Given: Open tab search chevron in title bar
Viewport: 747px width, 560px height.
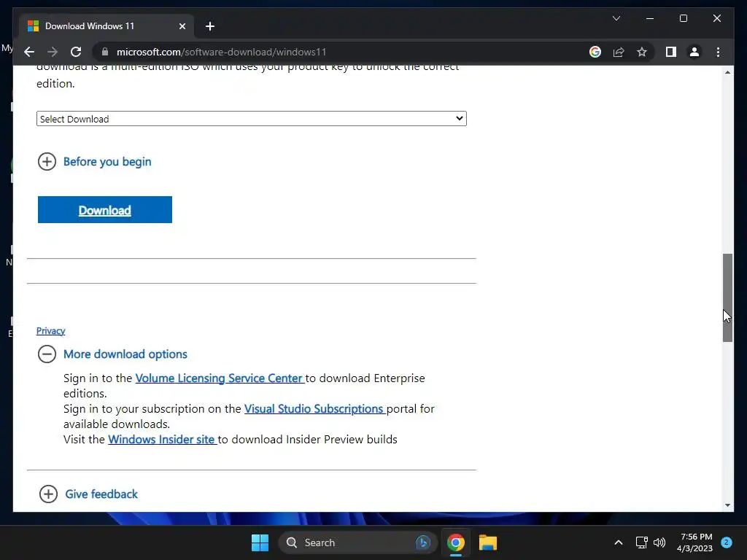Looking at the screenshot, I should click(x=616, y=18).
